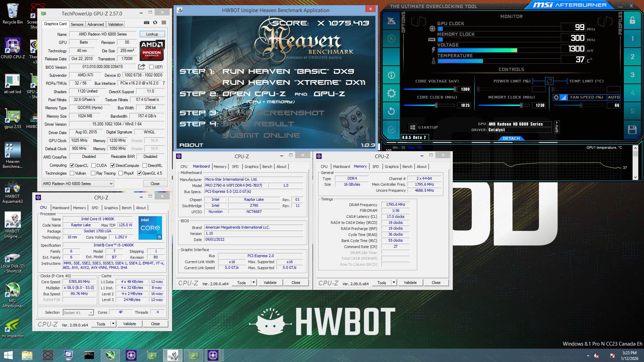Open Afterburner information icon
This screenshot has height=362, width=644.
391,75
